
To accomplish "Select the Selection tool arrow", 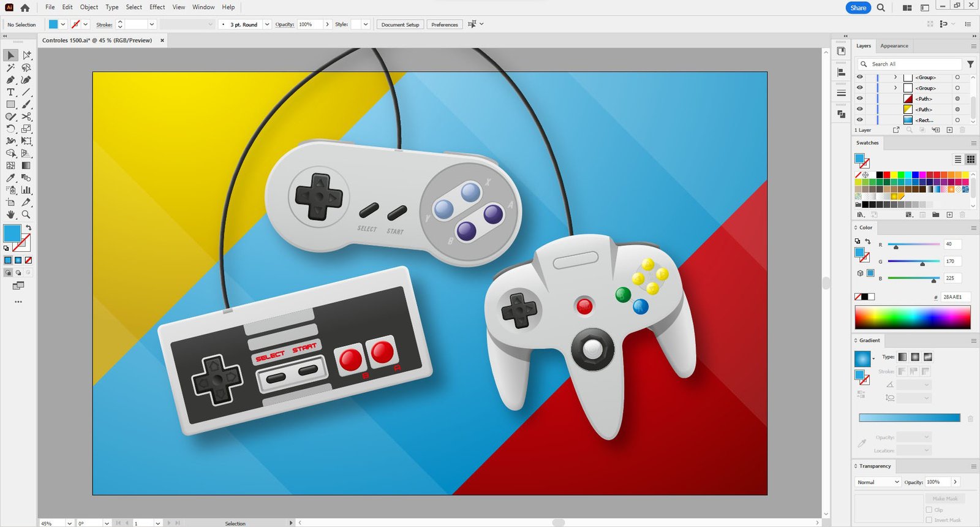I will tap(10, 55).
